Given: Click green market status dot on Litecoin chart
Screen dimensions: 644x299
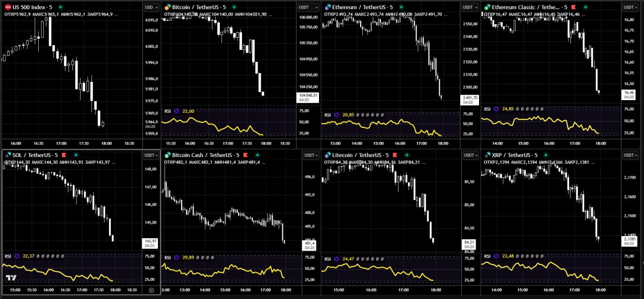Looking at the screenshot, I should pyautogui.click(x=406, y=155).
